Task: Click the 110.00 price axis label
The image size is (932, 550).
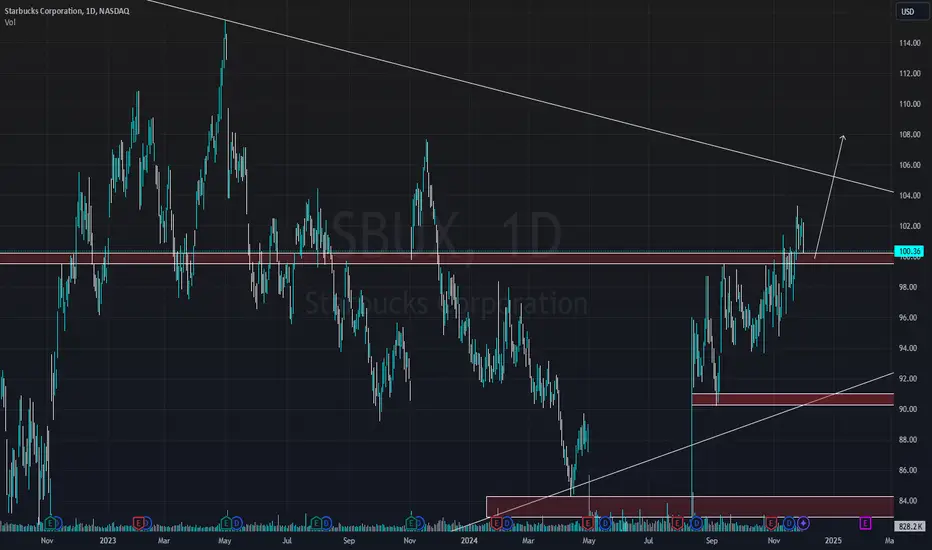Action: click(x=909, y=104)
